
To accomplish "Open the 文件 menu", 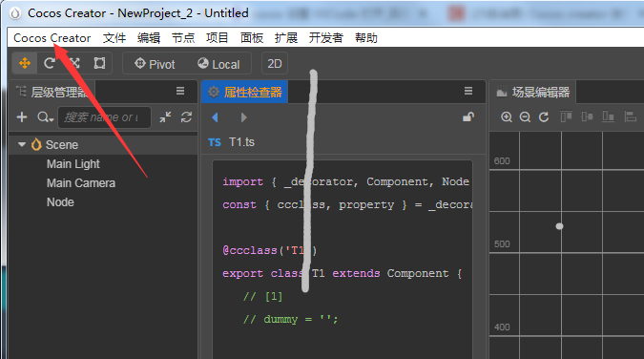I will coord(114,38).
